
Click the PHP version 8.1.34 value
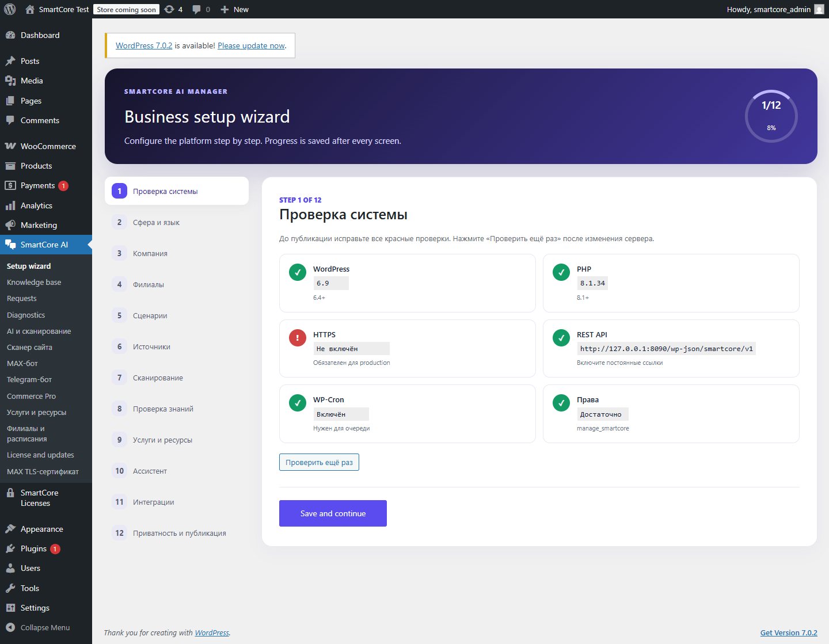point(592,283)
